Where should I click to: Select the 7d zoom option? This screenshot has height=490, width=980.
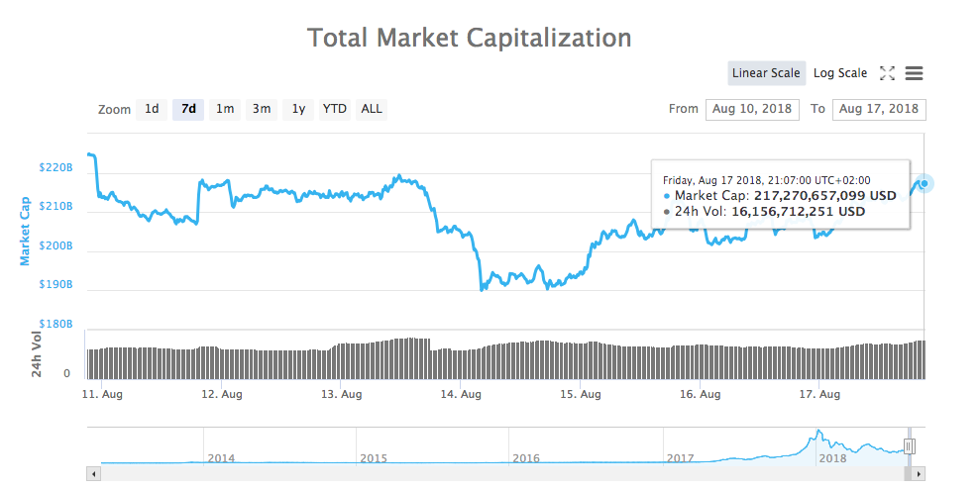(x=188, y=109)
